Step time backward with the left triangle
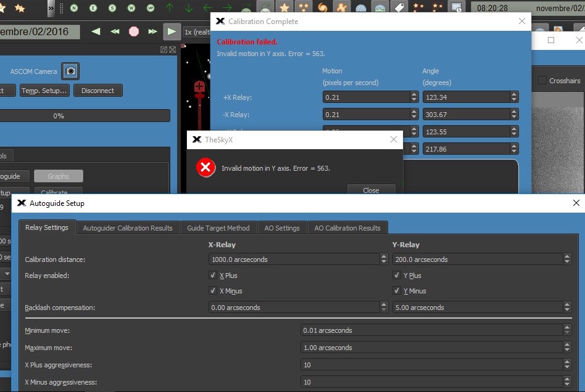This screenshot has height=392, width=585. 96,31
